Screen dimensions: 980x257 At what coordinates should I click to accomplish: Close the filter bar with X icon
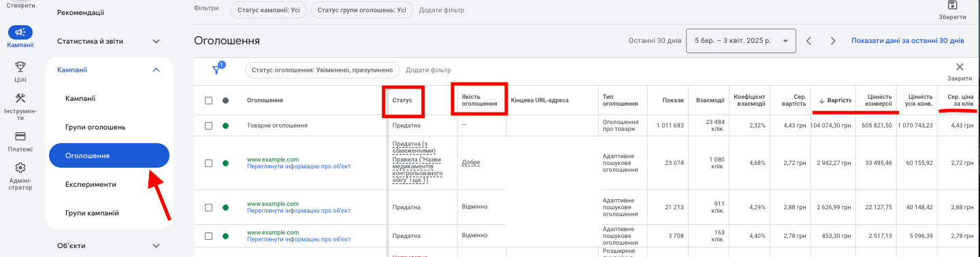click(x=960, y=67)
